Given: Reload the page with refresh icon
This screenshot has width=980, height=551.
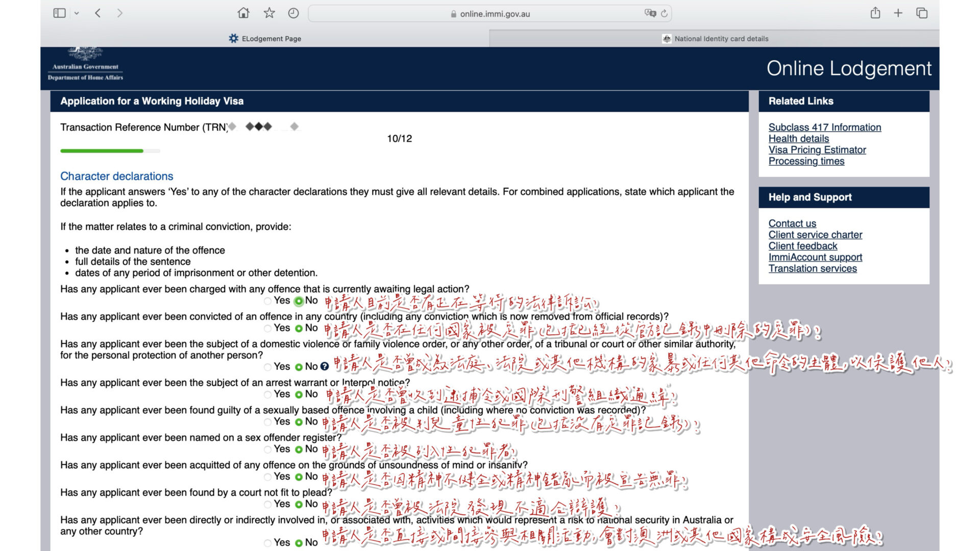Looking at the screenshot, I should 664,14.
